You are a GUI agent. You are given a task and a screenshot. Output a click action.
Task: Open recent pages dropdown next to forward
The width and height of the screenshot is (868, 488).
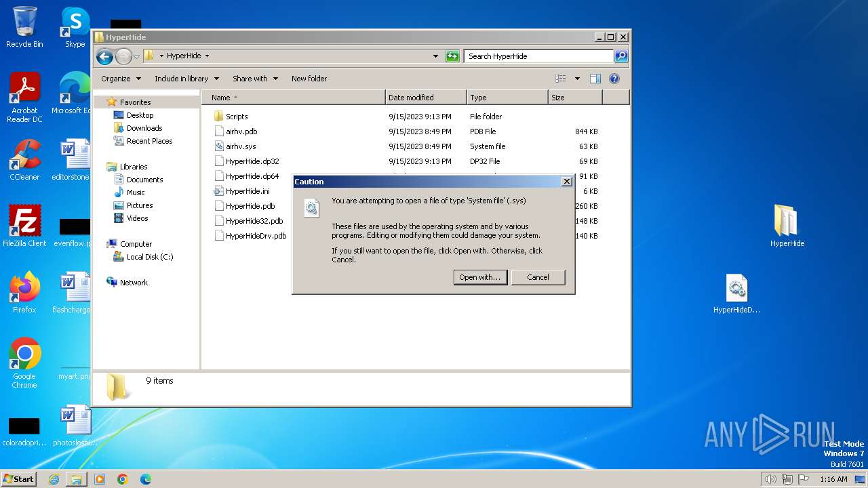[x=136, y=56]
